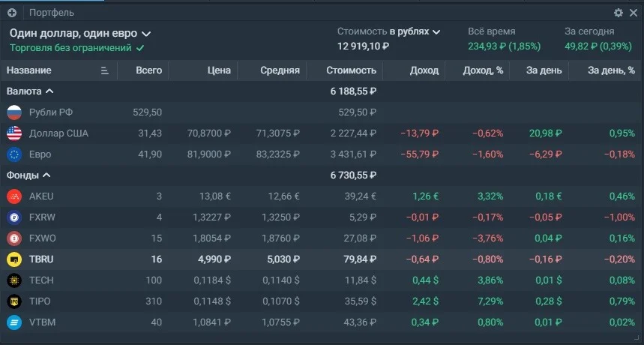Image resolution: width=644 pixels, height=345 pixels.
Task: Select the FXRW ticker
Action: [42, 217]
